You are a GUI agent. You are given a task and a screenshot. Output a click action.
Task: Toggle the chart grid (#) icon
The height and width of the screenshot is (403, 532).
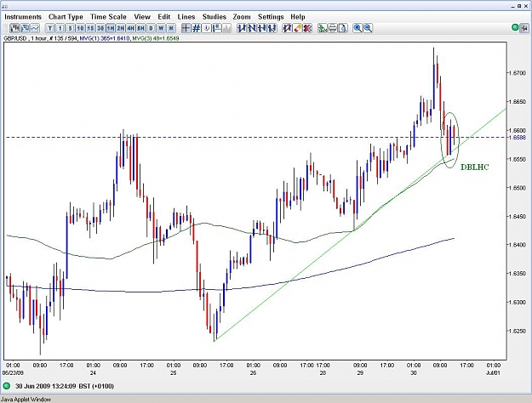(x=196, y=28)
